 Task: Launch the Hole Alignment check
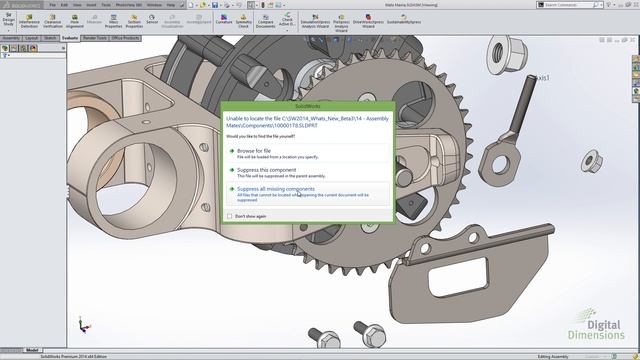click(74, 21)
